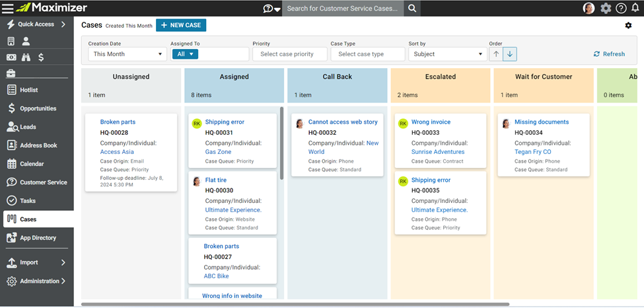Open App Directory in the sidebar
Image resolution: width=644 pixels, height=308 pixels.
[36, 238]
